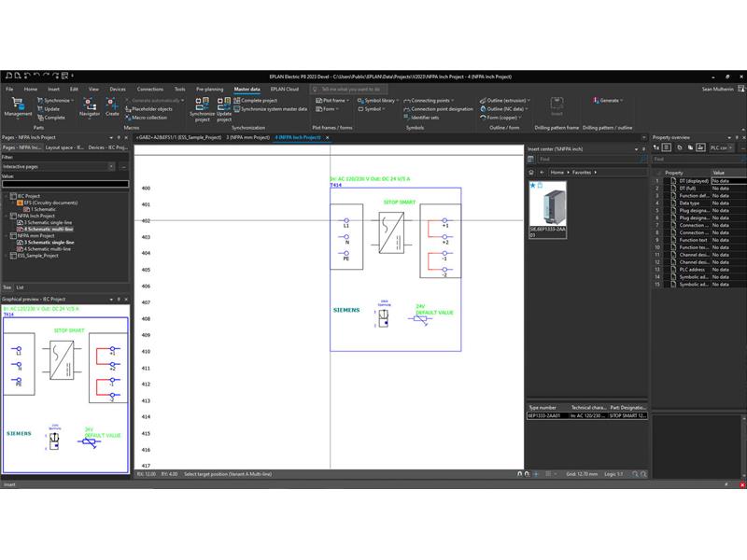Click the new page icon in quick access toolbar

tap(8, 76)
